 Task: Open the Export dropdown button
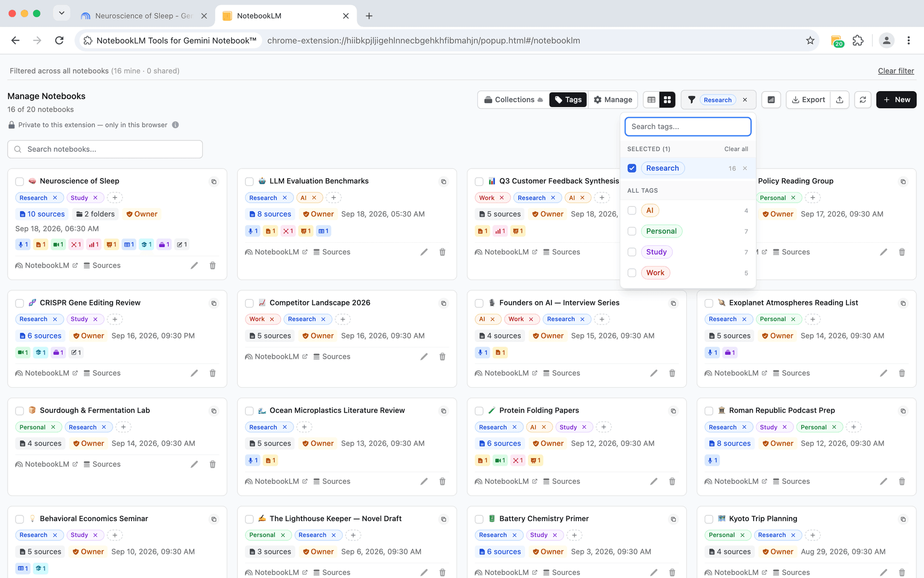(x=808, y=100)
